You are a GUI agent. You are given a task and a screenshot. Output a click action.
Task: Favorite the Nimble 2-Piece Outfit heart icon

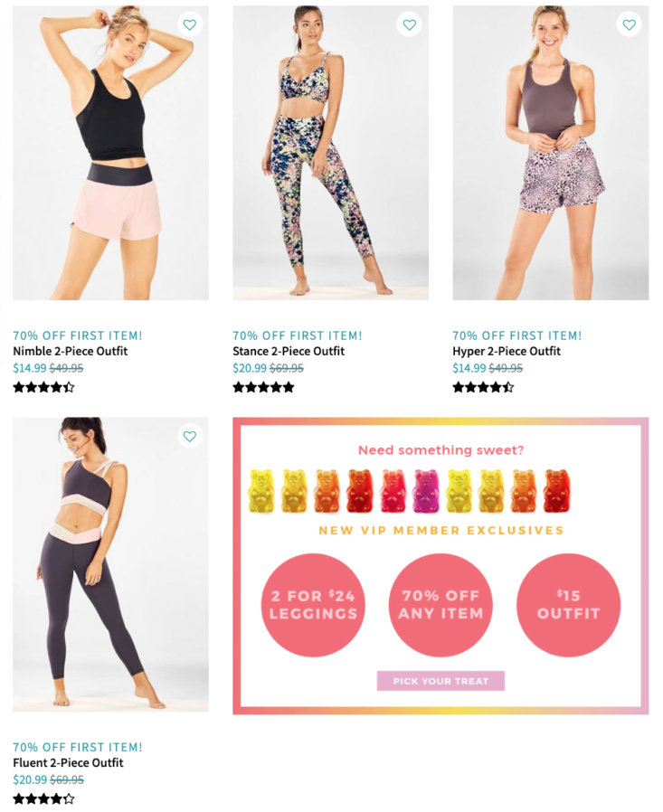tap(190, 24)
